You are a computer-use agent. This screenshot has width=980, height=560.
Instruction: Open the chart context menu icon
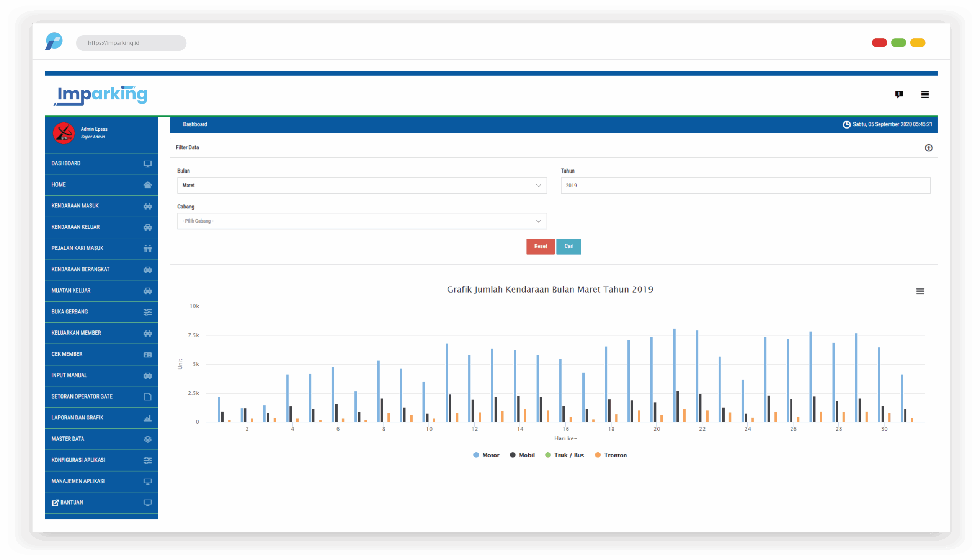point(920,291)
